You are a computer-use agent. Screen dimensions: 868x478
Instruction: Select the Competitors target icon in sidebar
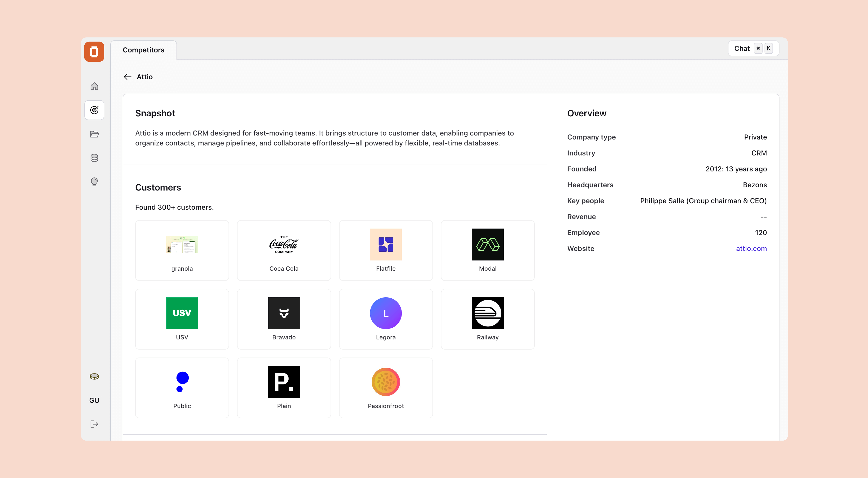click(x=94, y=110)
